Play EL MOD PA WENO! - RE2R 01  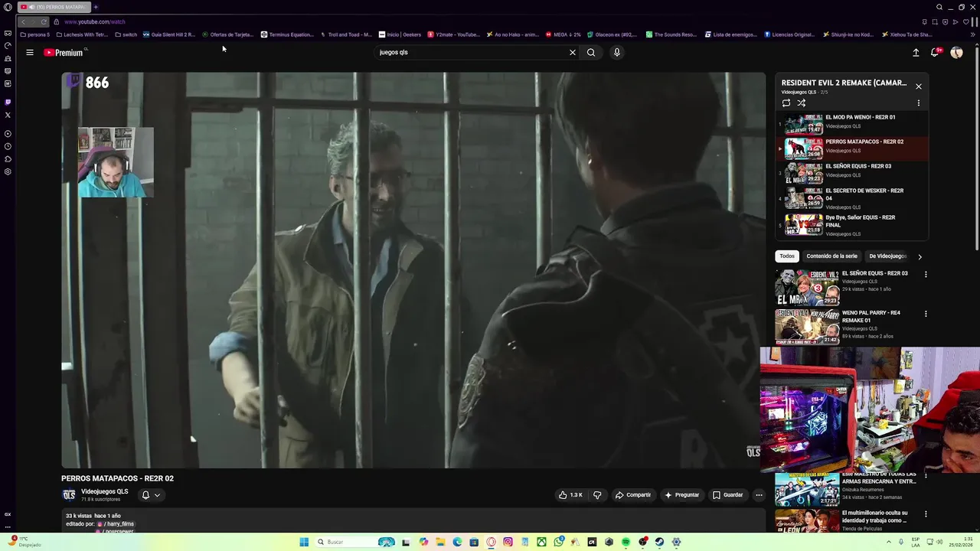click(x=853, y=124)
